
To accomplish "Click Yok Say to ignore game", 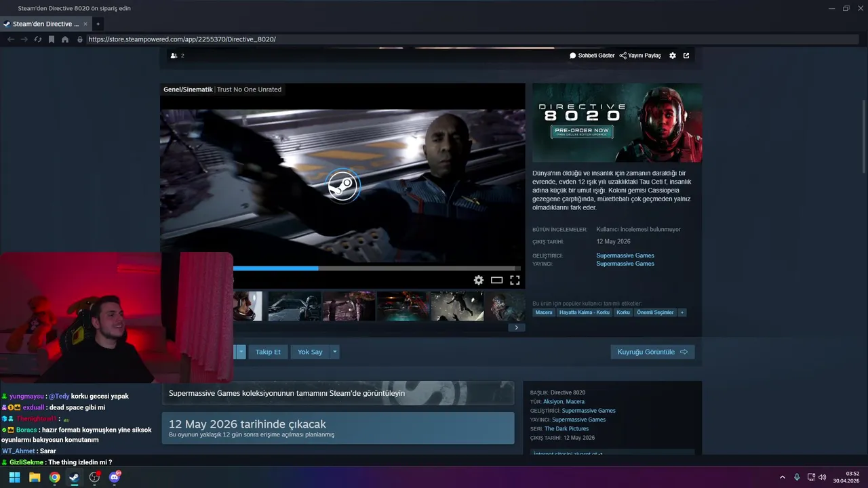I will [310, 352].
